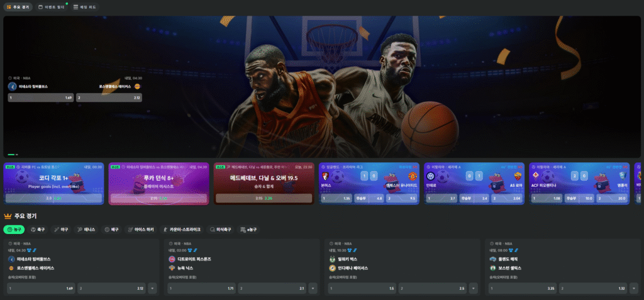The width and height of the screenshot is (644, 300).
Task: Switch to the 베팅 피드 tab
Action: point(84,7)
